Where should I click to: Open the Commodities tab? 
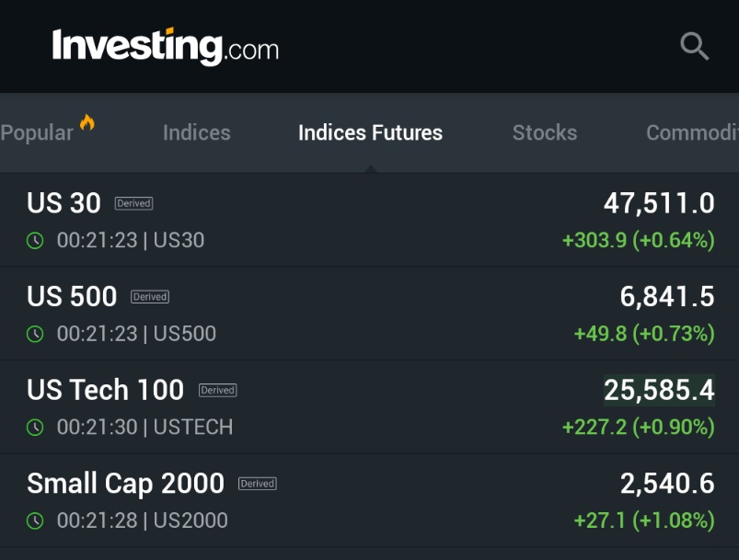pyautogui.click(x=692, y=133)
